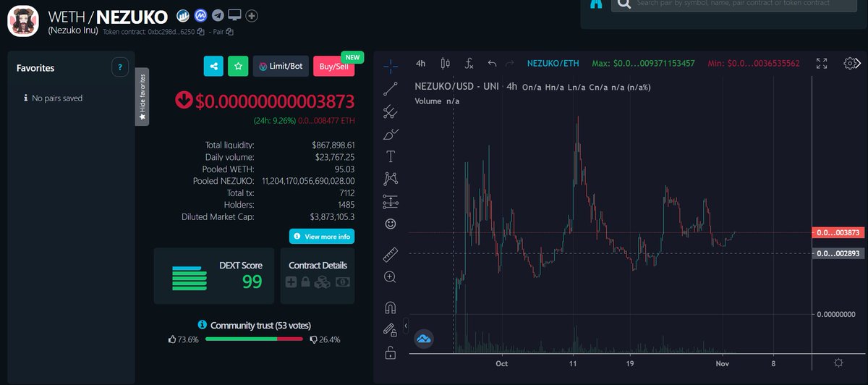The height and width of the screenshot is (385, 868).
Task: Collapse panel using Hide favorites tab
Action: pos(142,97)
